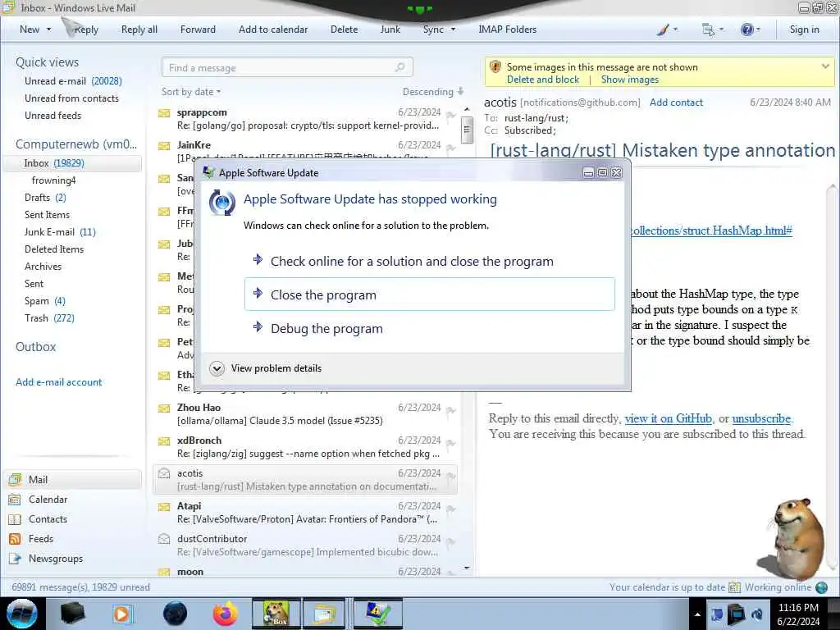Open the Sort by date dropdown
Viewport: 840px width, 630px height.
pos(190,92)
